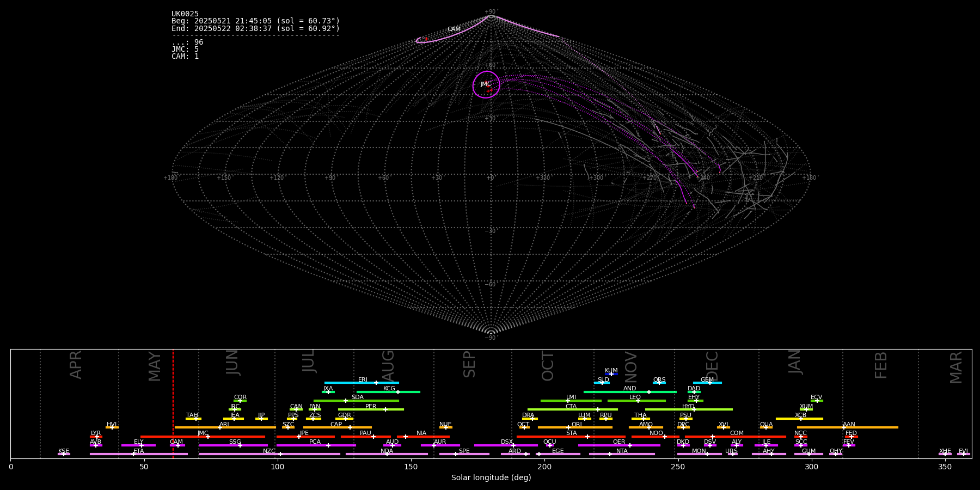
Task: Click the PCA shower label
Action: 315,442
